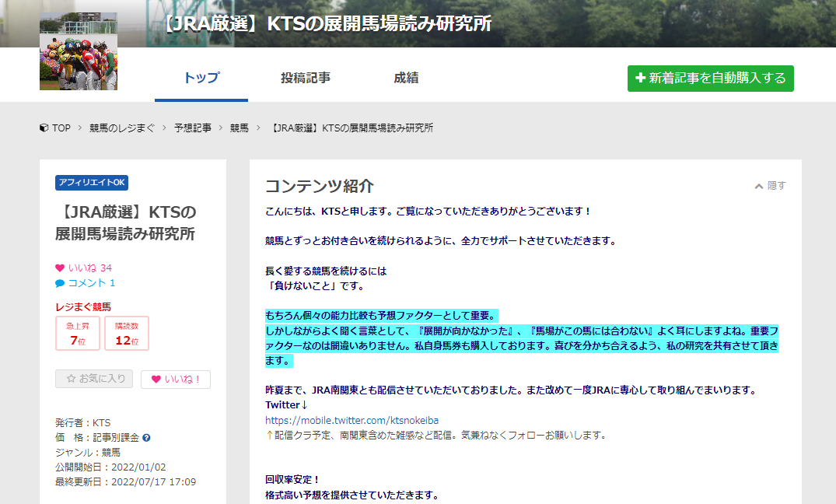Click the sidebar title 【JRA厳選】KTSの展開馬場読み研究所

[126, 223]
